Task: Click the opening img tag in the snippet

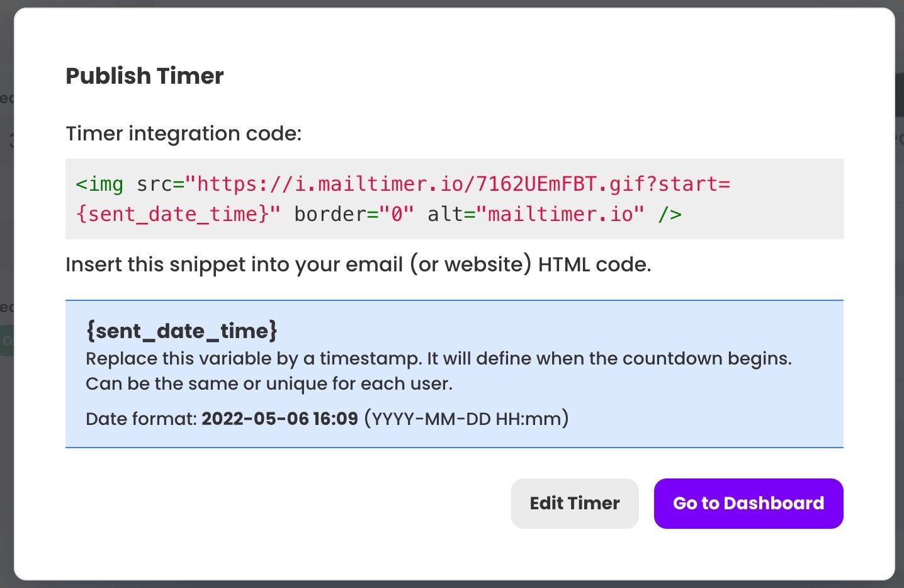Action: click(99, 184)
